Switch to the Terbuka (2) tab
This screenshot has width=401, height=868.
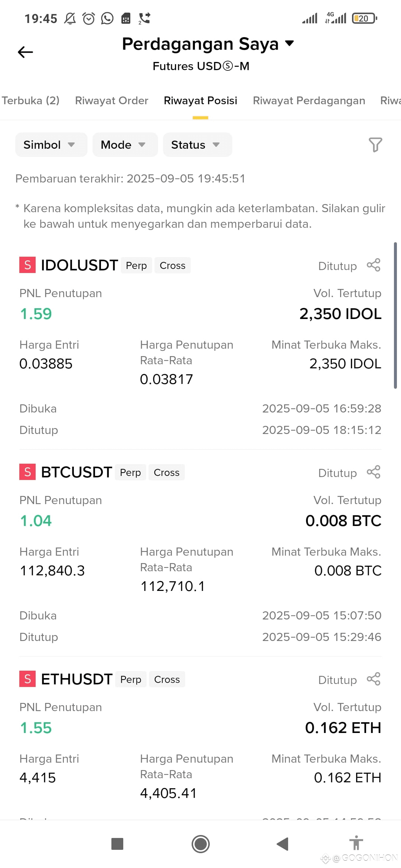coord(30,101)
